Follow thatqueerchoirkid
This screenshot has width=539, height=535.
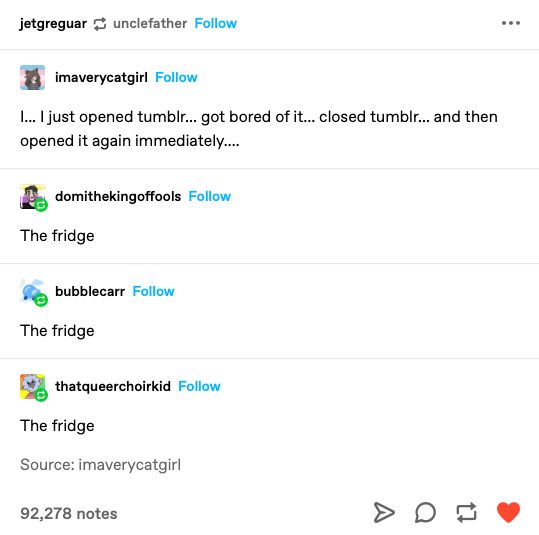coord(199,386)
